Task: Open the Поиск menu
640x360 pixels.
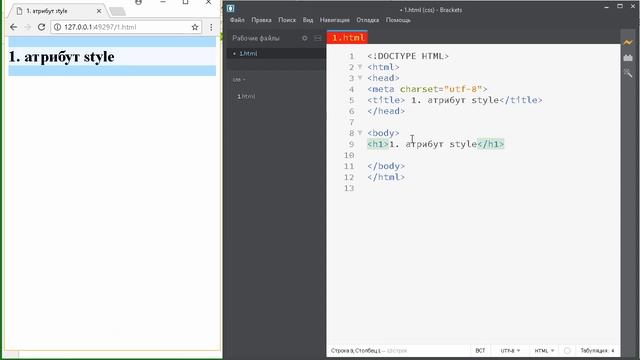Action: [287, 20]
